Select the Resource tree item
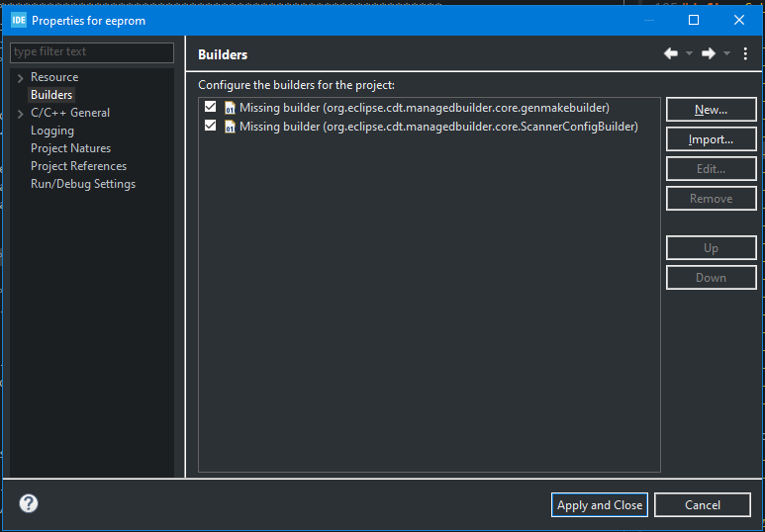 pyautogui.click(x=54, y=77)
